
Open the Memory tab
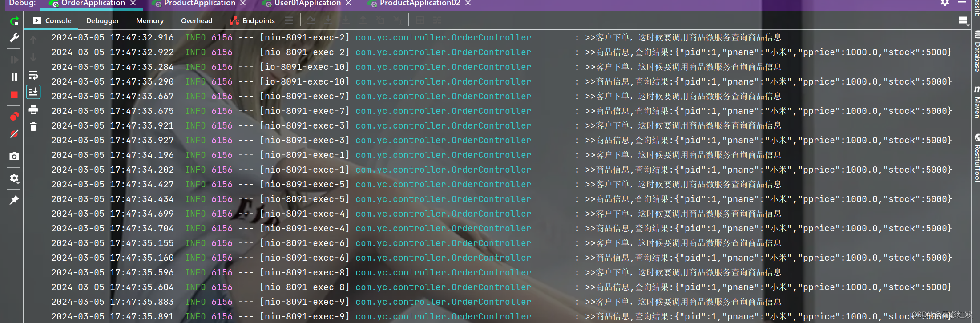pyautogui.click(x=150, y=20)
